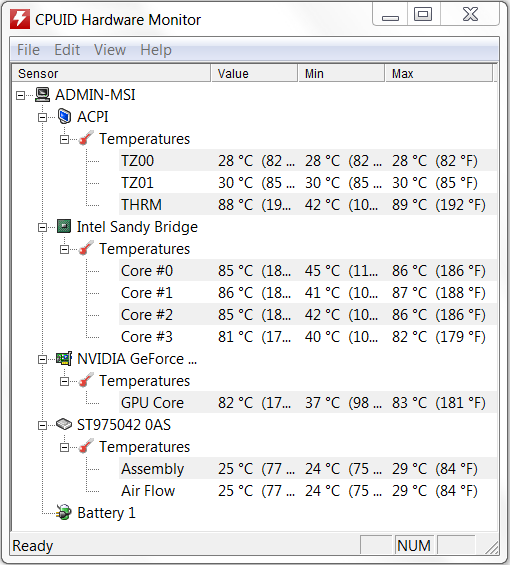510x565 pixels.
Task: Open the Help menu
Action: click(x=156, y=50)
